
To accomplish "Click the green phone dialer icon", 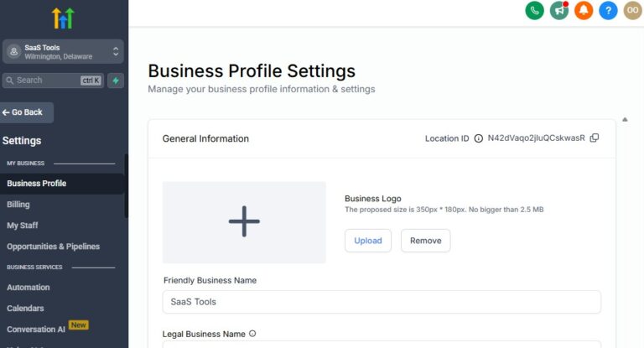I will 534,10.
